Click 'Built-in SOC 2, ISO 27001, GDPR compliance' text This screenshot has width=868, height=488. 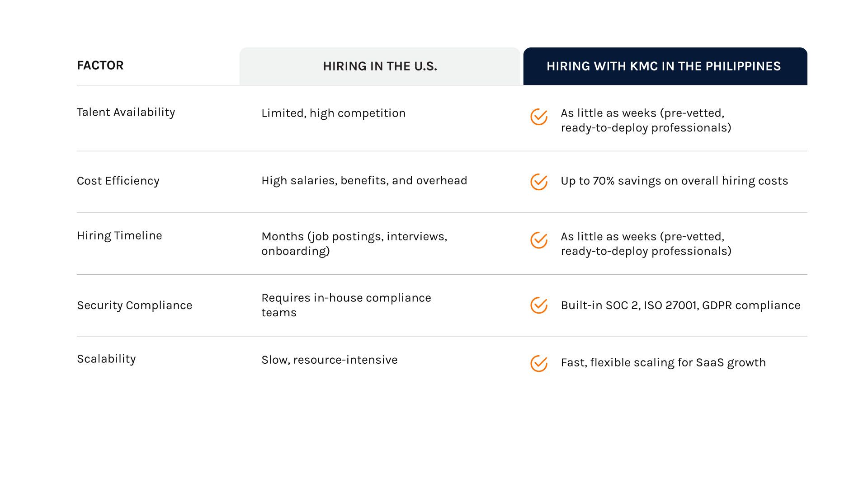680,305
